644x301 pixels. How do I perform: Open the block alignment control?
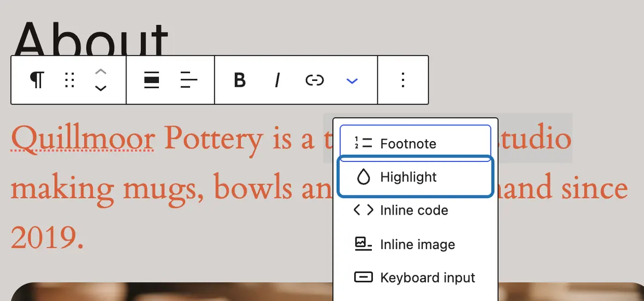pos(151,80)
